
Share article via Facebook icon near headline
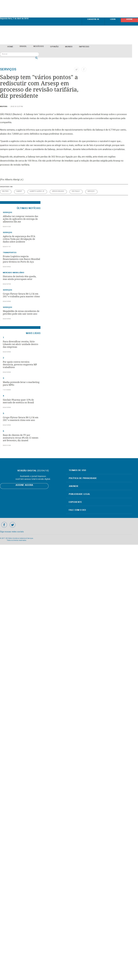(84, 70)
